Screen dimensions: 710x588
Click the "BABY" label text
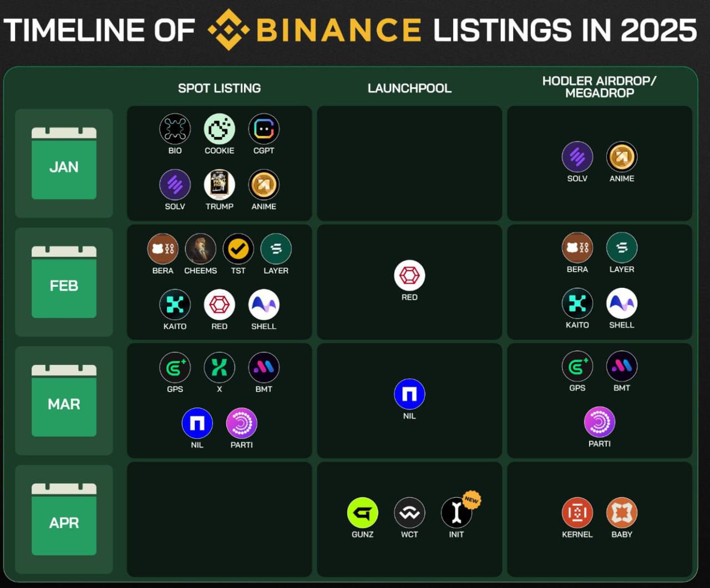(x=622, y=535)
